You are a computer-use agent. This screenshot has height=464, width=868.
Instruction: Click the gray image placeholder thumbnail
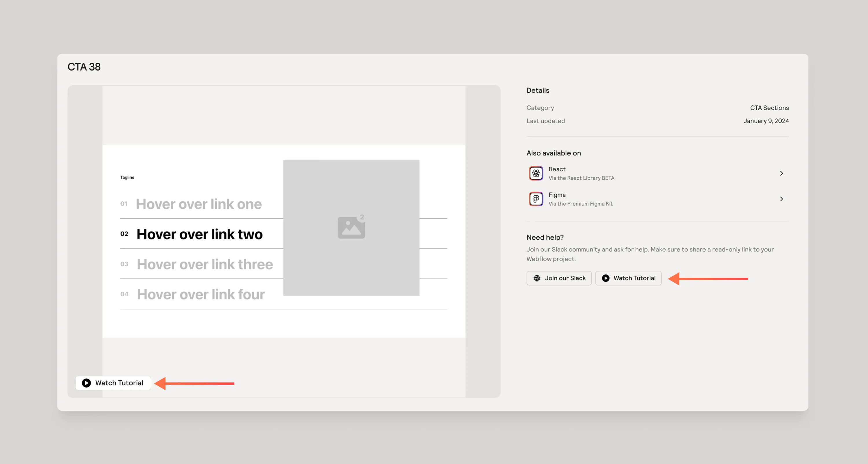tap(351, 228)
